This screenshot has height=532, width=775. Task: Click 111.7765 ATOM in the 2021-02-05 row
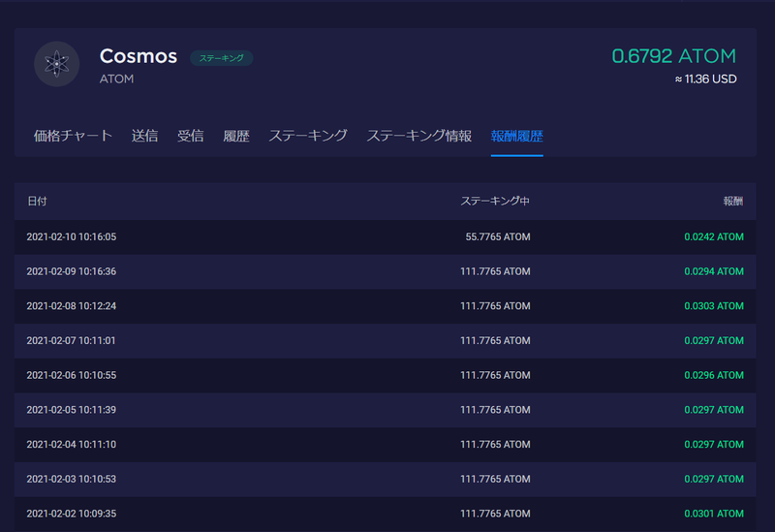pyautogui.click(x=495, y=410)
